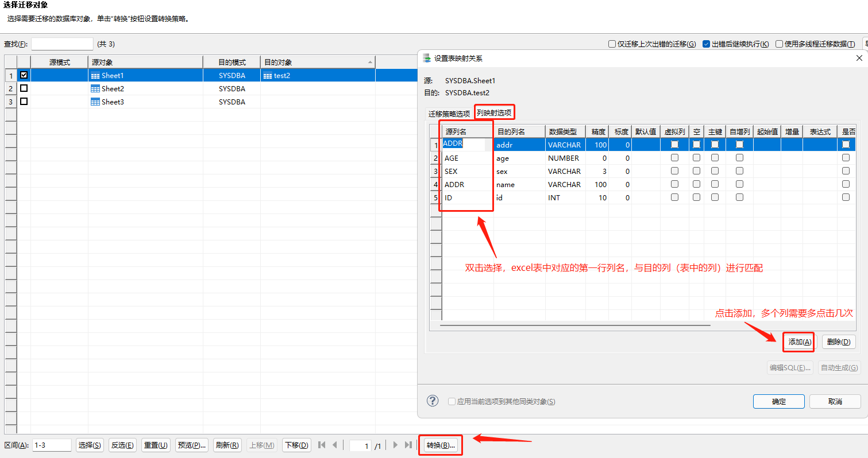This screenshot has width=868, height=458.
Task: Confirm with the 确定 button
Action: (779, 402)
